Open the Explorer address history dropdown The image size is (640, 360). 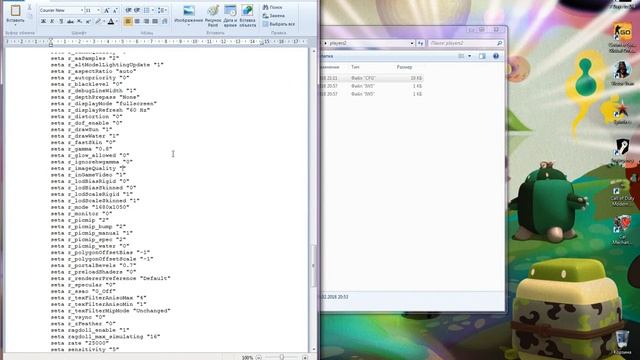tap(412, 43)
